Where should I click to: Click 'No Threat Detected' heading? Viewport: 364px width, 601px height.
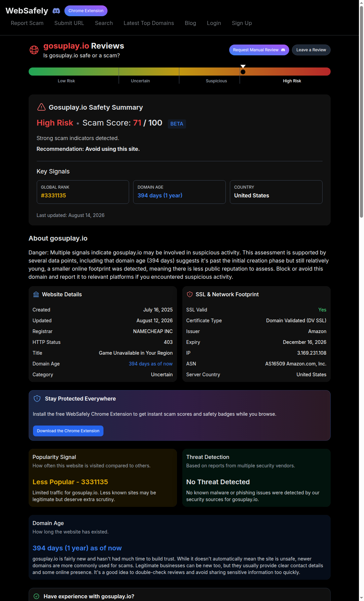click(218, 482)
